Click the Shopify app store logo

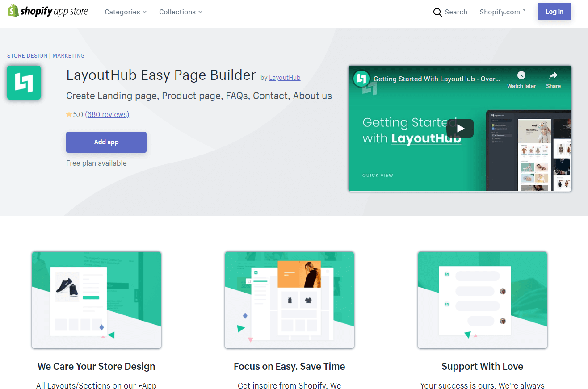coord(48,11)
